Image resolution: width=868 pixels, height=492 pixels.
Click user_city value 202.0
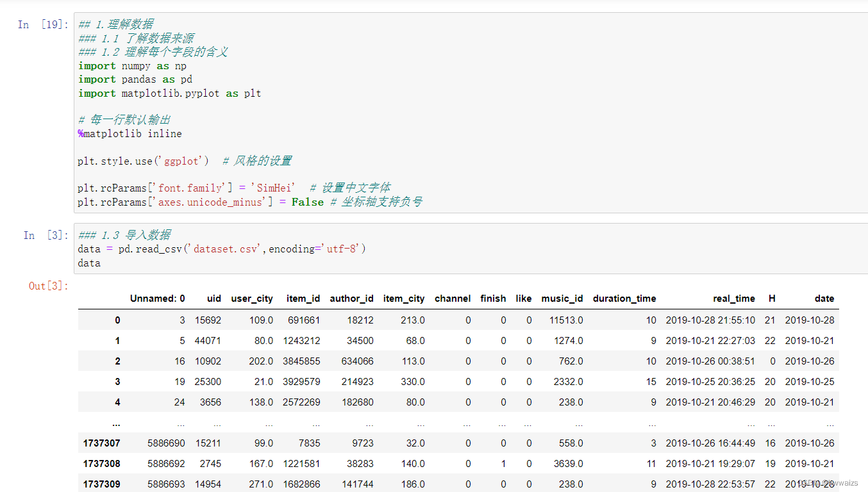tap(261, 361)
